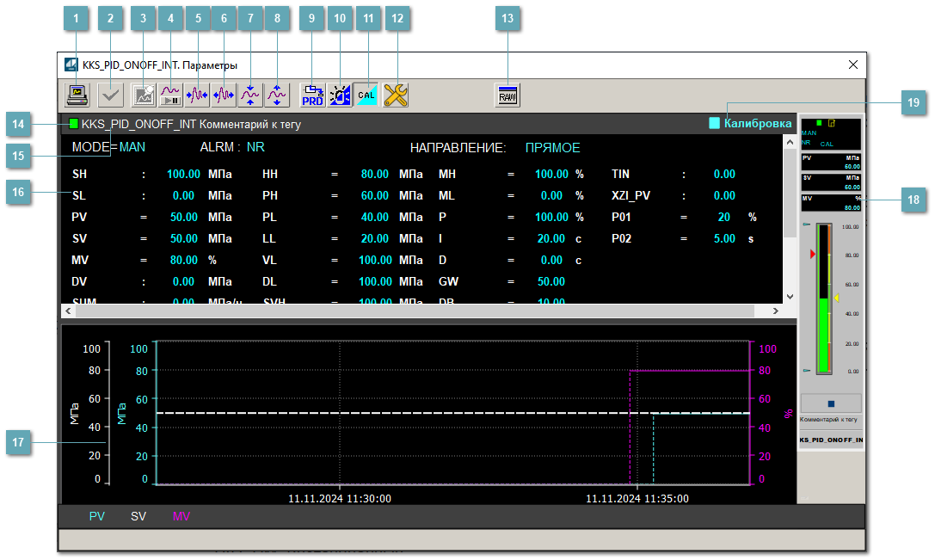Image resolution: width=935 pixels, height=560 pixels.
Task: Toggle the CAL calibration mode button
Action: click(x=367, y=95)
